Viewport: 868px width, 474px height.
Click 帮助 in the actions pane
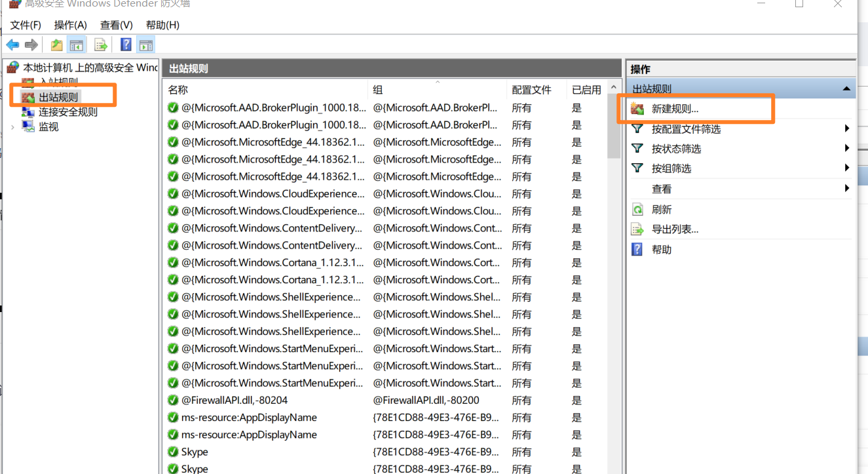tap(662, 250)
